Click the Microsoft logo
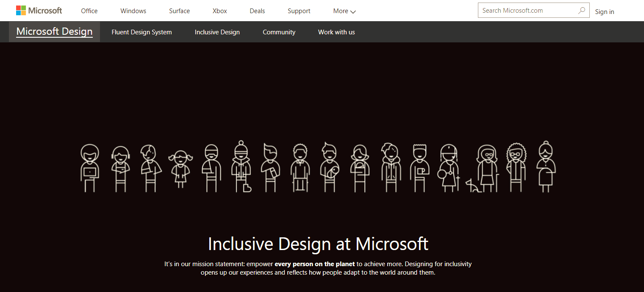 pyautogui.click(x=39, y=11)
